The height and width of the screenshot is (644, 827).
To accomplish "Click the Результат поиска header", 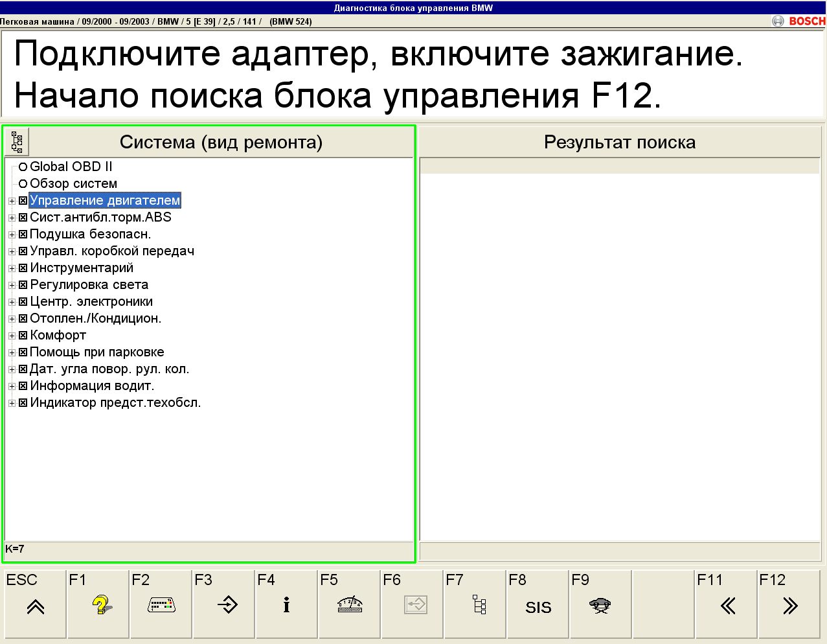I will tap(620, 142).
